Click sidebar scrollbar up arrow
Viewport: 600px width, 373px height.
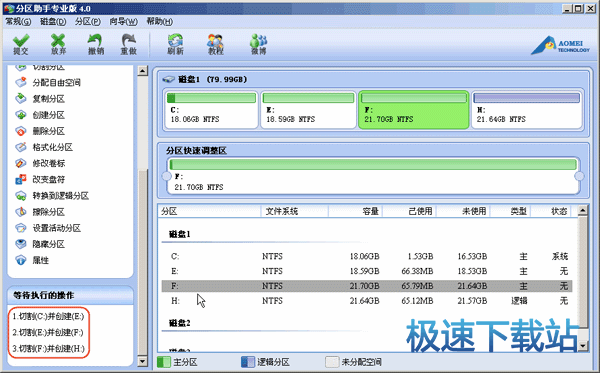click(143, 71)
